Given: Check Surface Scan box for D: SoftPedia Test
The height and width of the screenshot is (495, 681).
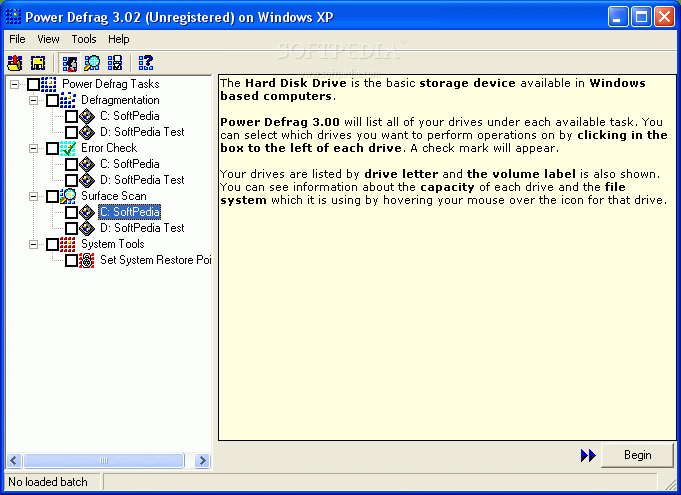Looking at the screenshot, I should point(72,228).
